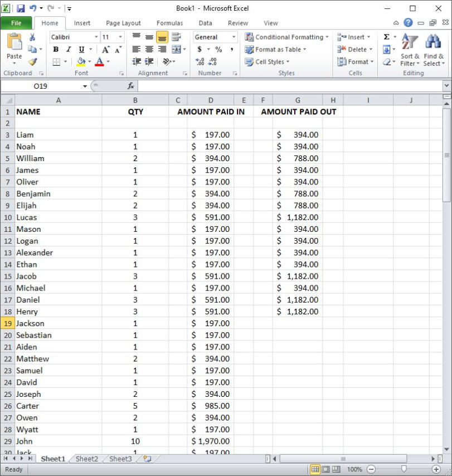Open the Sheet2 worksheet tab
The width and height of the screenshot is (452, 476).
87,459
